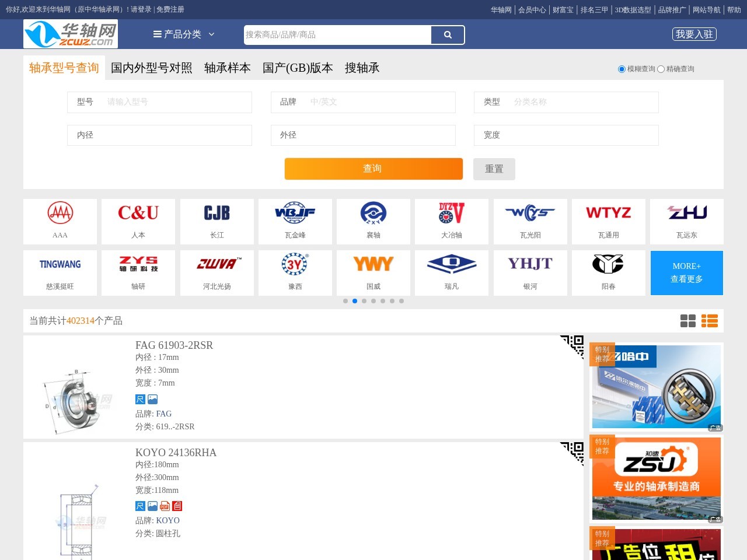Click the 我要入驻 button
This screenshot has width=747, height=560.
tap(694, 34)
